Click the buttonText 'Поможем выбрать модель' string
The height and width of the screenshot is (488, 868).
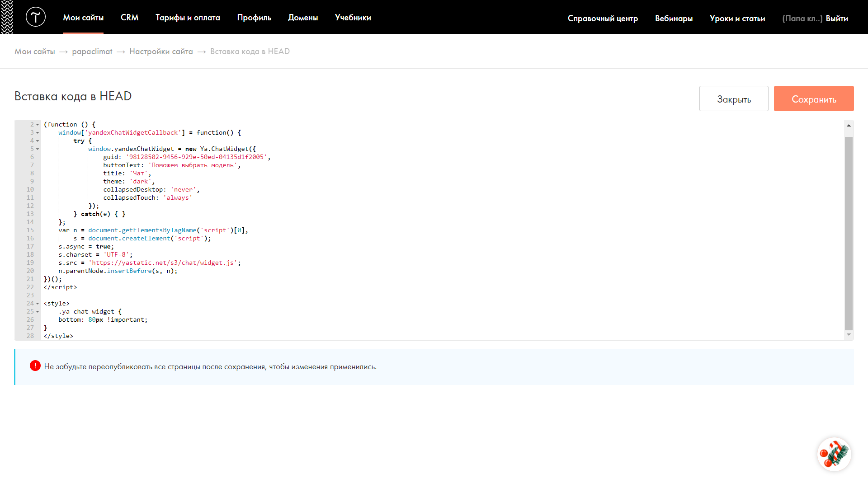pos(193,165)
